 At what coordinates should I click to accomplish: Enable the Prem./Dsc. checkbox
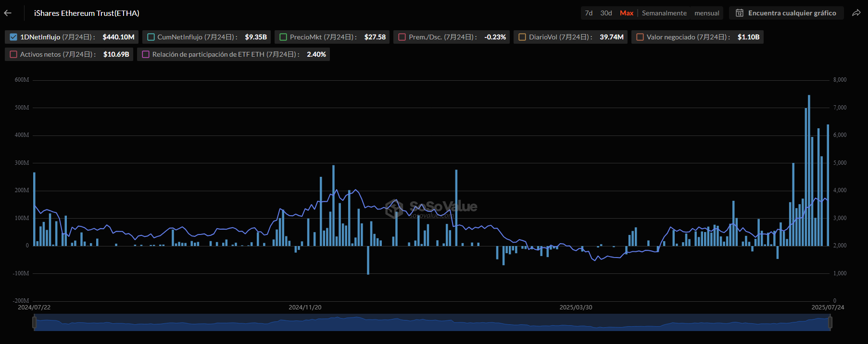(x=402, y=37)
